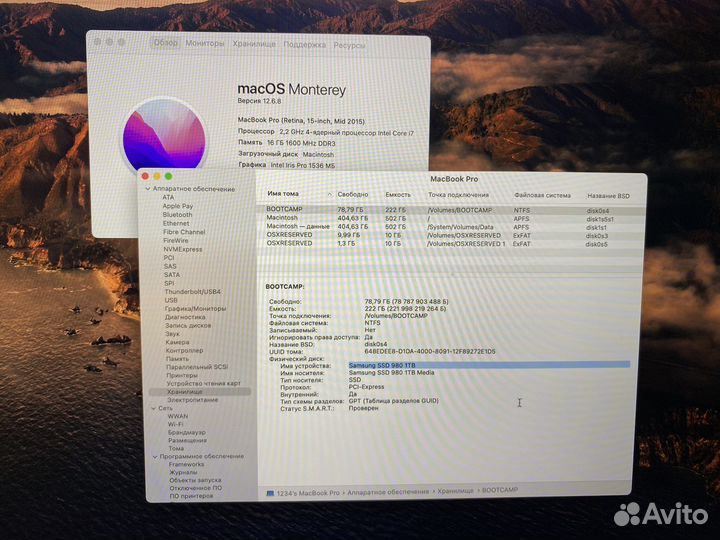Select Bluetooth in sidebar
This screenshot has height=540, width=720.
pyautogui.click(x=177, y=214)
